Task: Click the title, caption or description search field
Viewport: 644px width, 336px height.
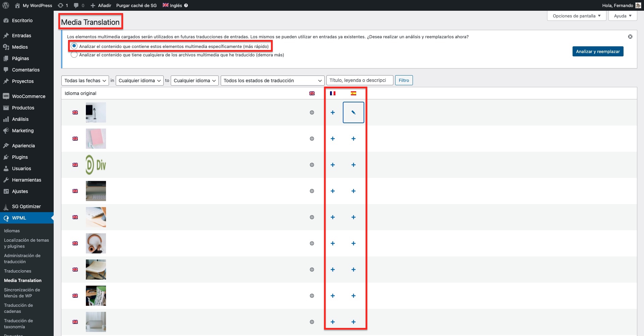Action: point(359,81)
